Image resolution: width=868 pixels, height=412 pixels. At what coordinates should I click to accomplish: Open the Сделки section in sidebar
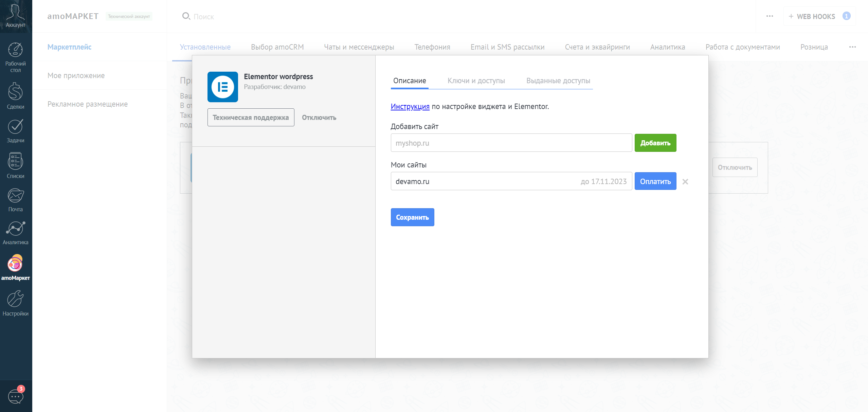[x=15, y=96]
